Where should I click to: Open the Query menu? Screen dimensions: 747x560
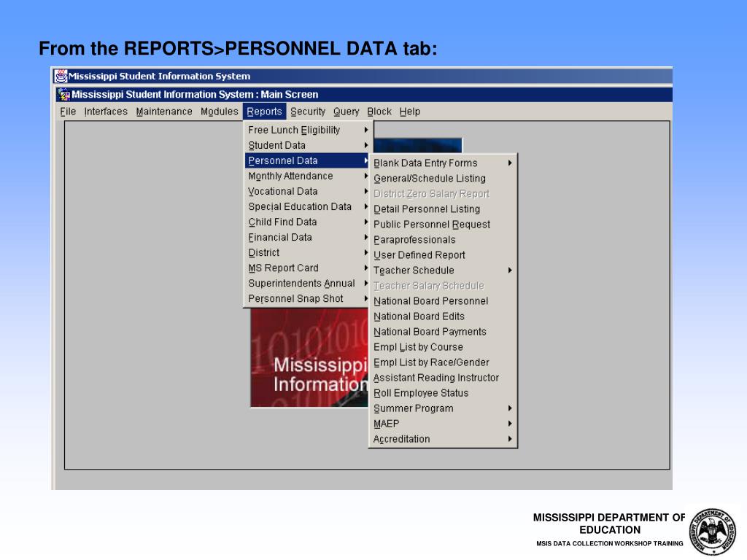[346, 112]
